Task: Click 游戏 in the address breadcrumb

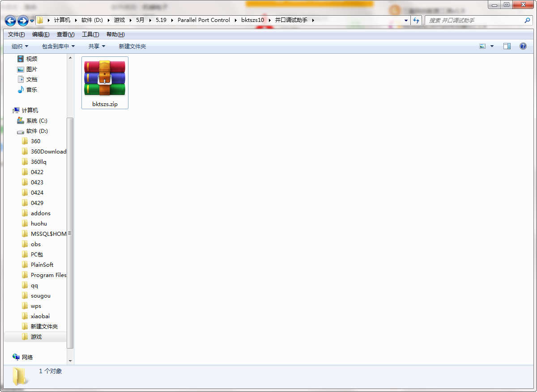Action: click(x=119, y=20)
